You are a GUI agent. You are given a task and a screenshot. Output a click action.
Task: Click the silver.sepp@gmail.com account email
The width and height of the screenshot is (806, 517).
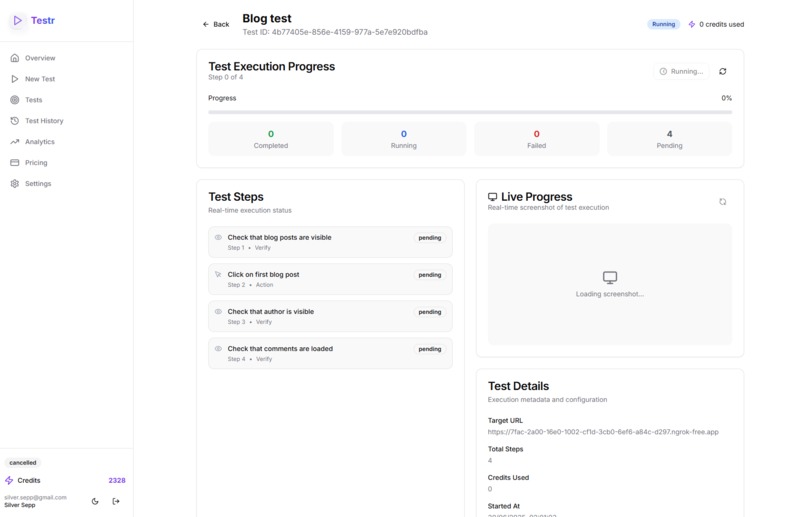(x=35, y=497)
